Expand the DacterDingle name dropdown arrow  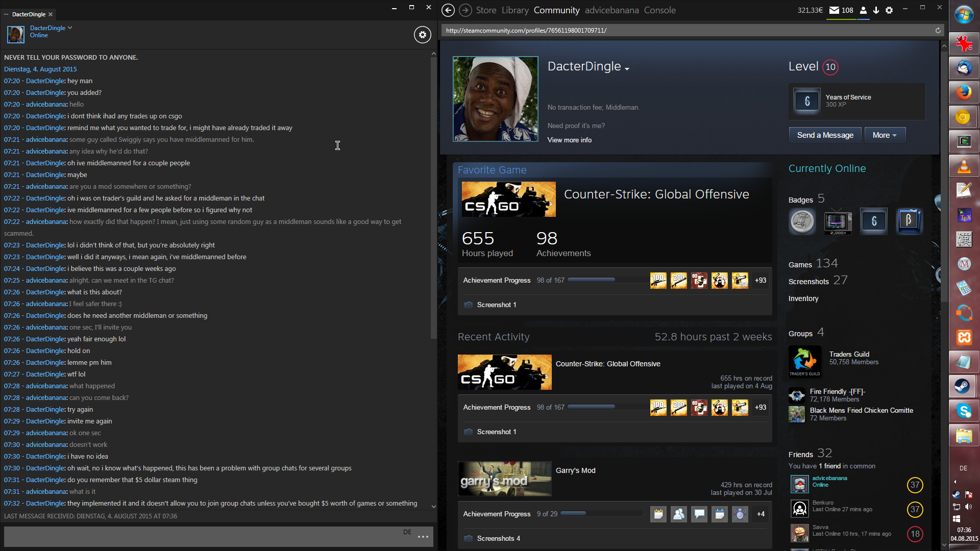point(627,69)
